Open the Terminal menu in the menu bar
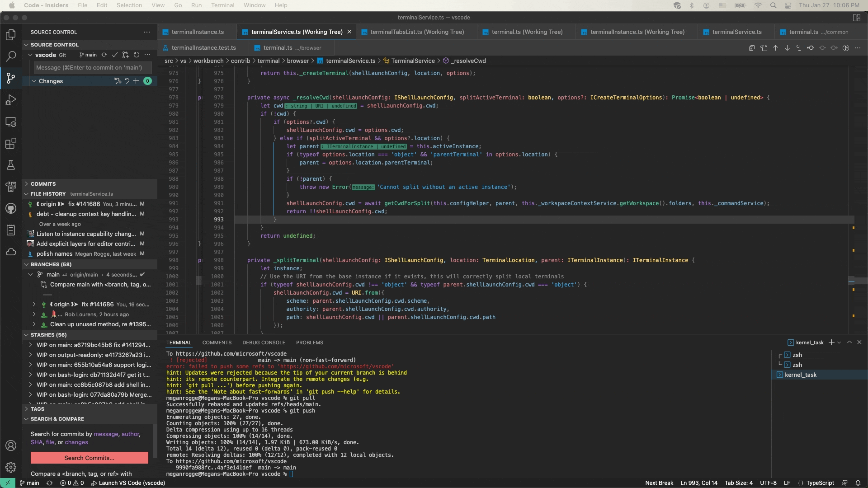Image resolution: width=868 pixels, height=488 pixels. (222, 5)
